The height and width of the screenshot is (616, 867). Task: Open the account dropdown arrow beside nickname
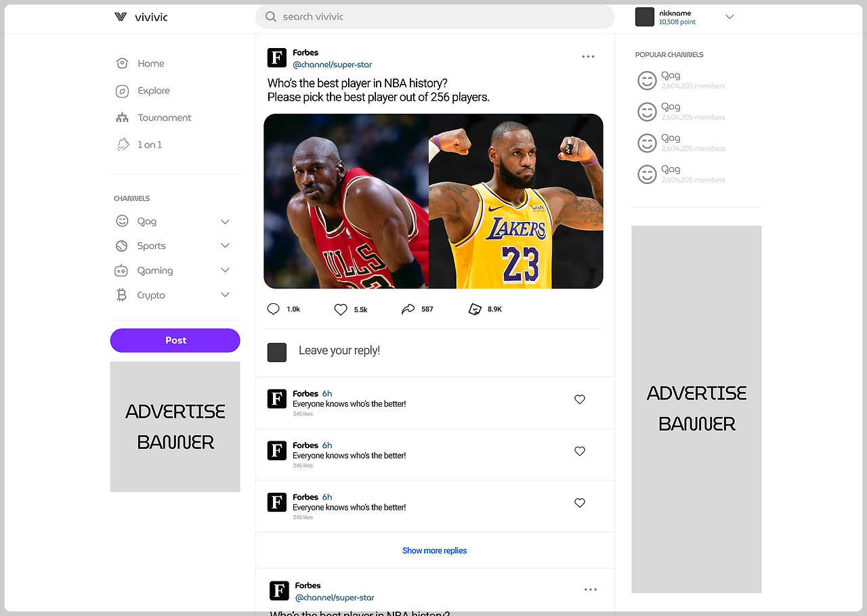[729, 17]
